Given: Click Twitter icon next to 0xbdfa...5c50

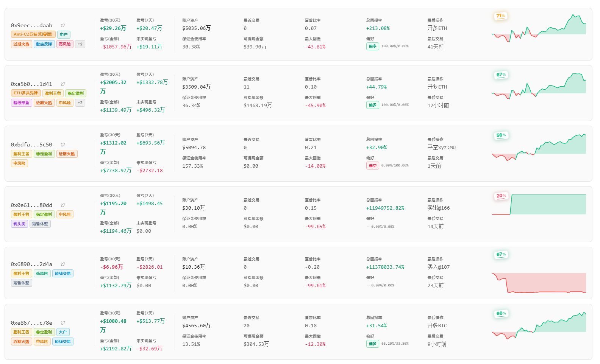Looking at the screenshot, I should coord(63,145).
